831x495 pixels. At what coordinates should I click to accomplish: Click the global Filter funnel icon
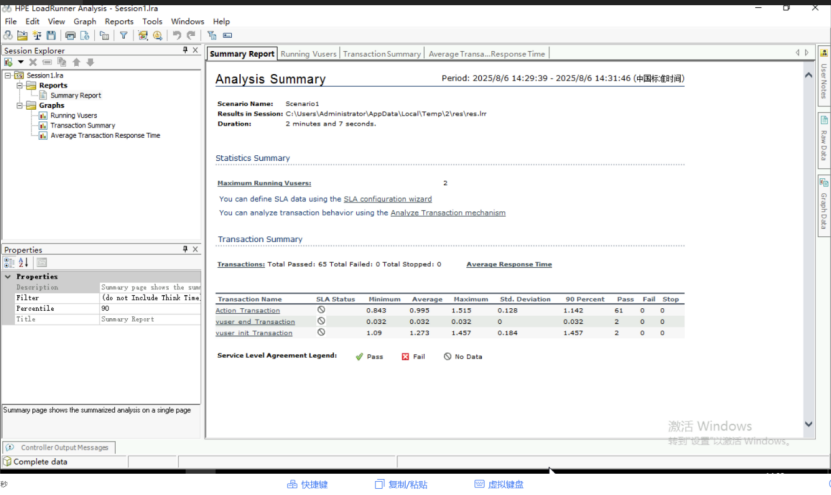pyautogui.click(x=123, y=36)
